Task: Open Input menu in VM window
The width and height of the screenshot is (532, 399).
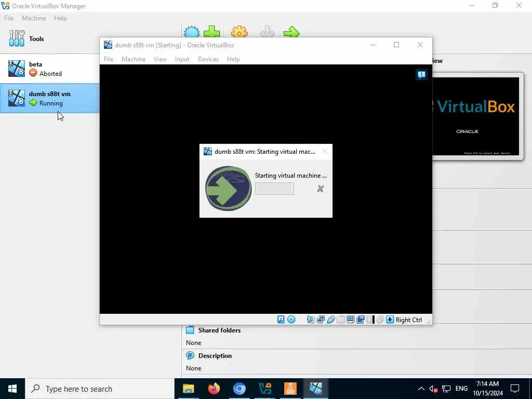Action: (182, 59)
